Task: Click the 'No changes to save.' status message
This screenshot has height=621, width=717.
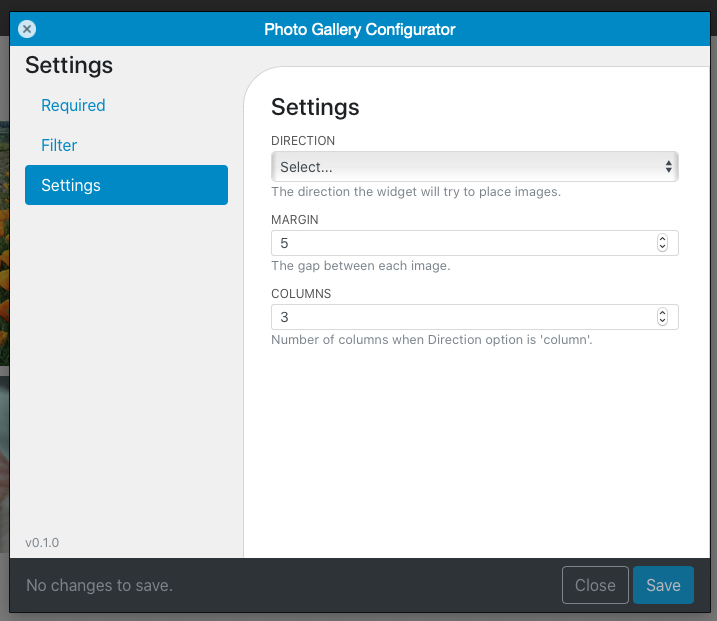Action: (99, 585)
